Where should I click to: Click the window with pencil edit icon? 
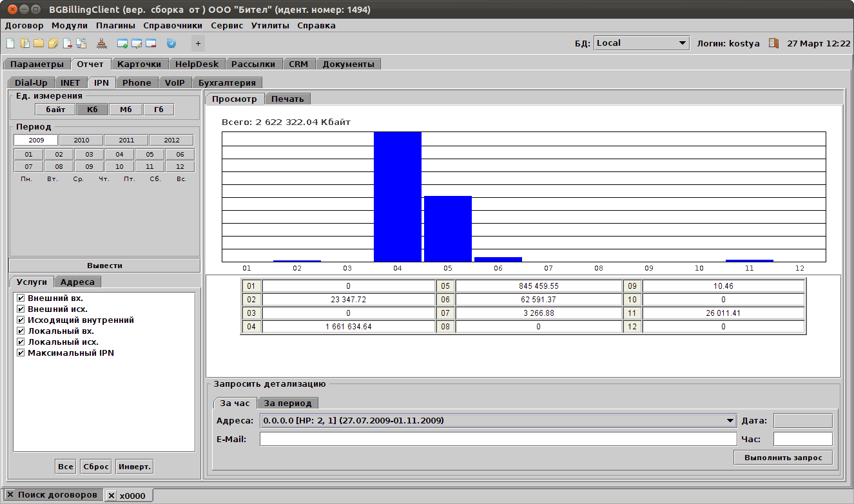click(x=137, y=44)
